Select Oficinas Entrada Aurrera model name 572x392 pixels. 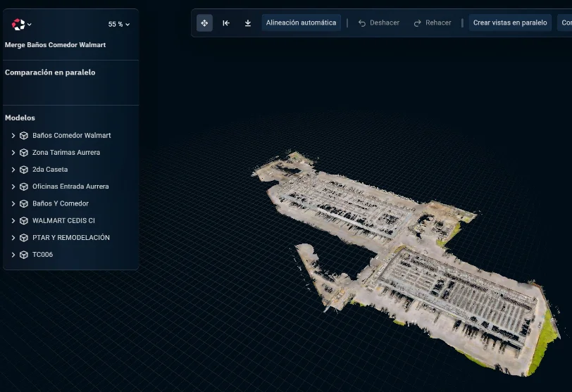point(70,186)
